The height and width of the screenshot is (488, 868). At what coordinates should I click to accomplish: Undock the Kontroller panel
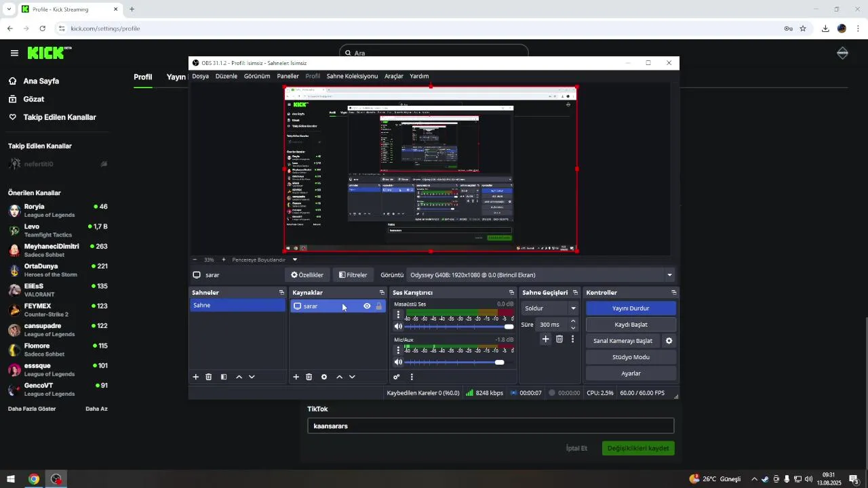[673, 293]
